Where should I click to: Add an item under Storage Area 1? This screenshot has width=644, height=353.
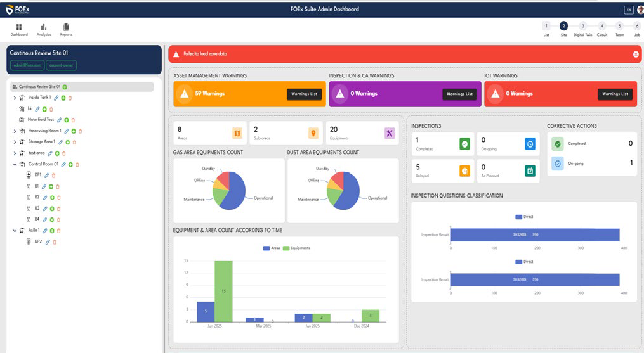tap(68, 143)
